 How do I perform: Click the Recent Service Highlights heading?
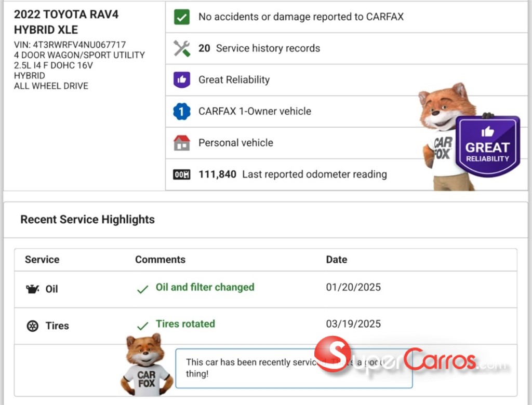[x=87, y=220]
